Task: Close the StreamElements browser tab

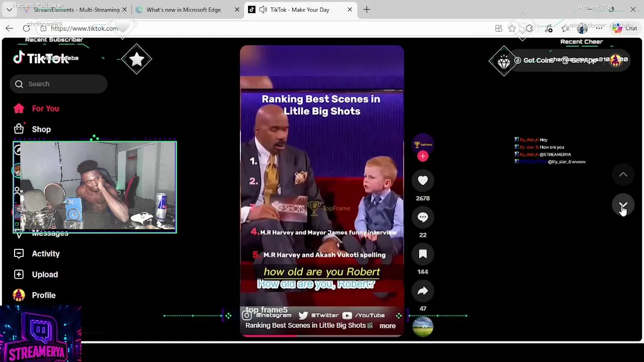Action: [124, 10]
